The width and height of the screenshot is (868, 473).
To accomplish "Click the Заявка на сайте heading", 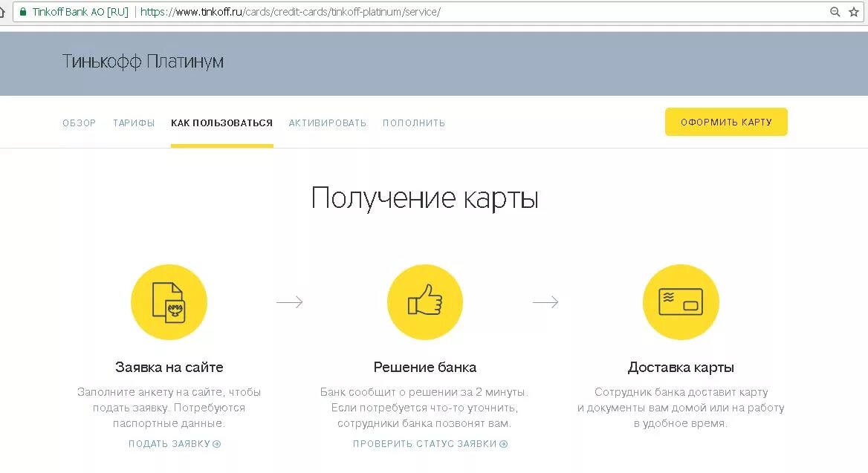I will [x=169, y=368].
